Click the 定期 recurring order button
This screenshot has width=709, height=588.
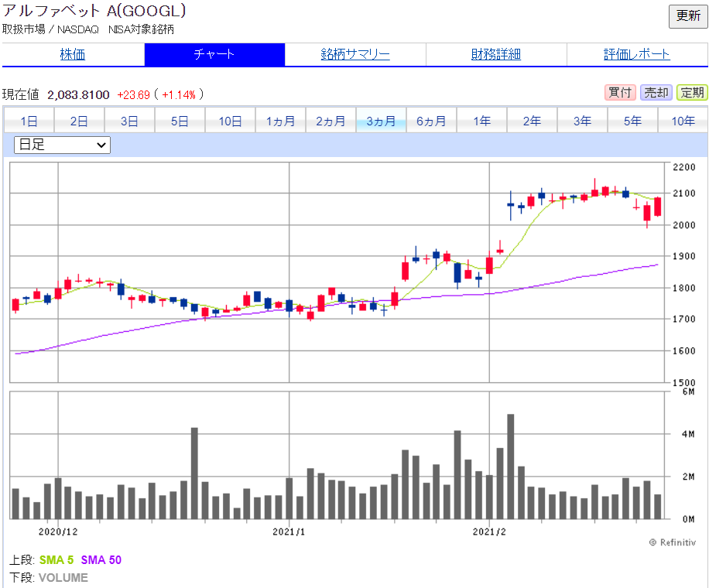[x=692, y=93]
